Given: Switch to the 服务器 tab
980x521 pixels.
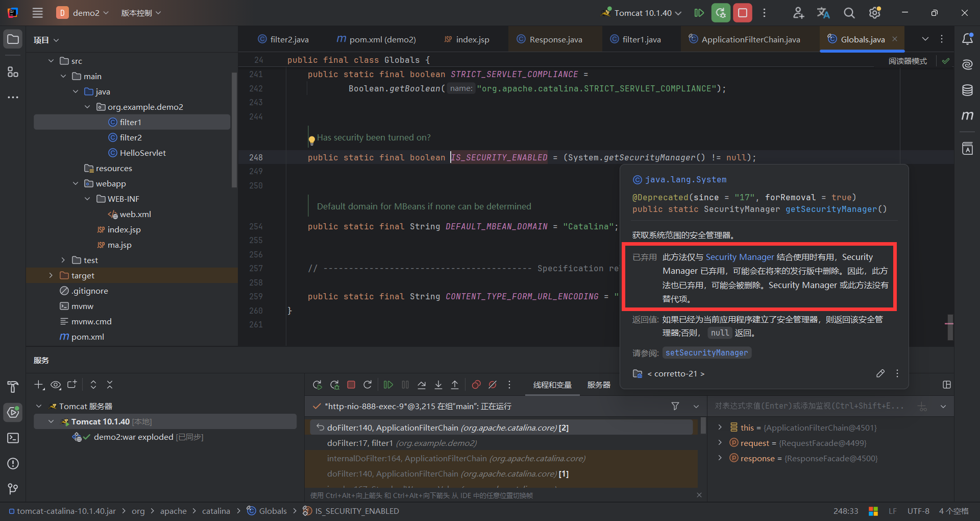Looking at the screenshot, I should pyautogui.click(x=599, y=385).
